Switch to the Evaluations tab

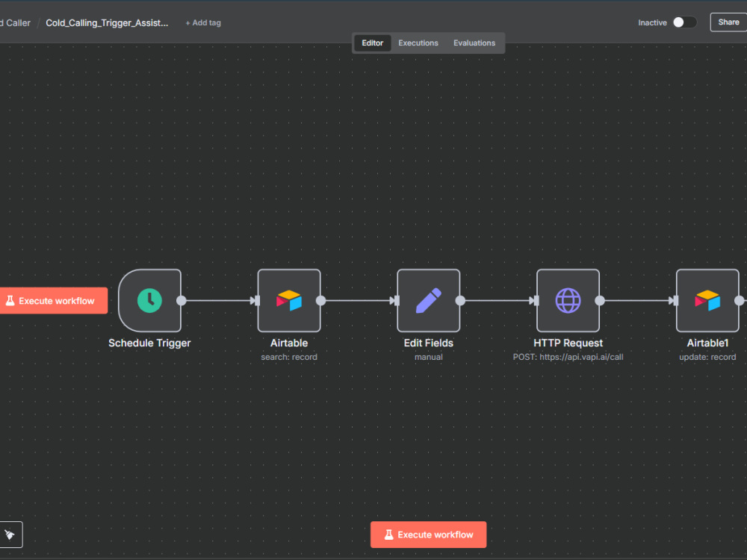[474, 43]
